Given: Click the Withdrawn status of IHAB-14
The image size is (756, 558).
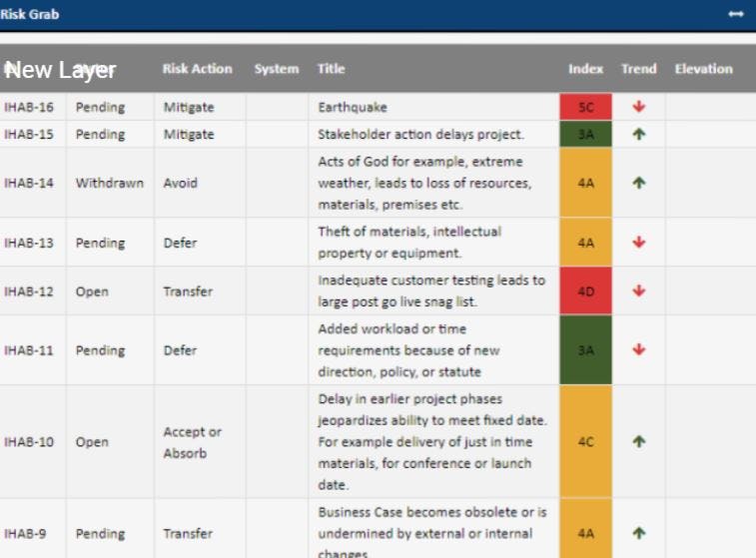Looking at the screenshot, I should [110, 183].
